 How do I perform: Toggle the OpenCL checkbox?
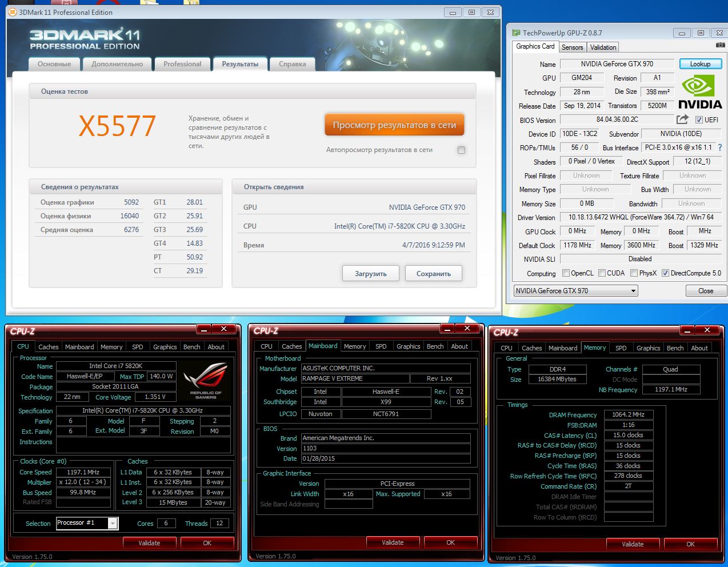click(566, 273)
